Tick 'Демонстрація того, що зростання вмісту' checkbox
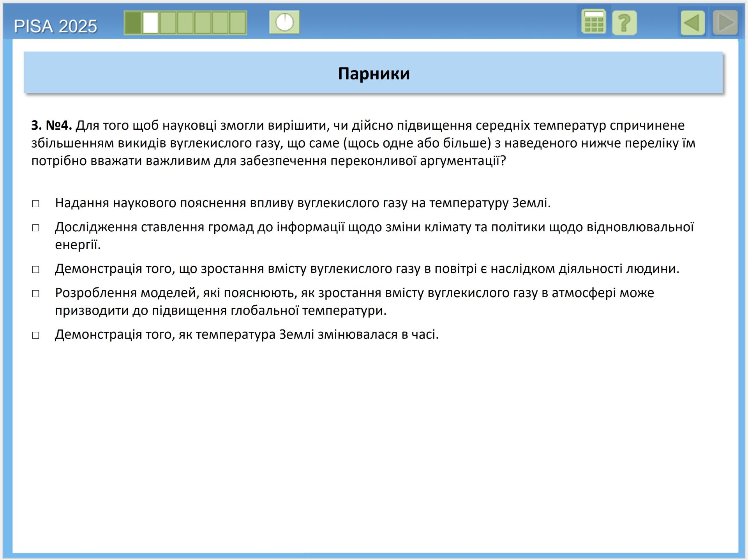Image resolution: width=748 pixels, height=560 pixels. pos(35,269)
